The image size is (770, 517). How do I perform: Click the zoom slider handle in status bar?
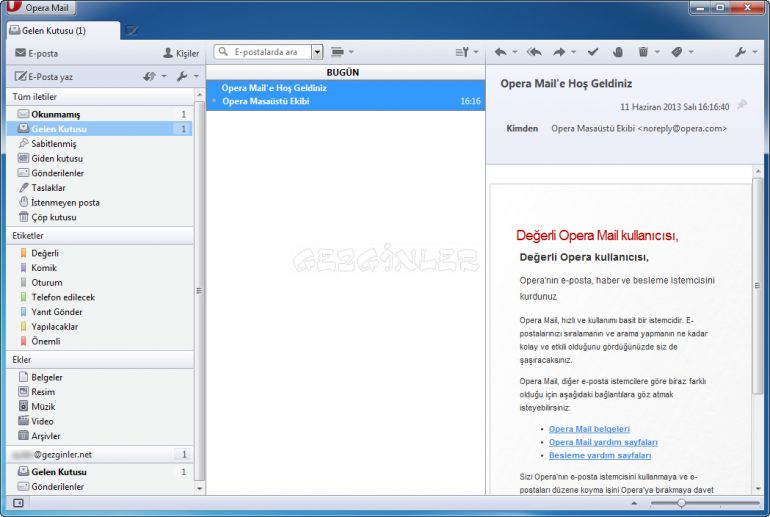tap(681, 503)
